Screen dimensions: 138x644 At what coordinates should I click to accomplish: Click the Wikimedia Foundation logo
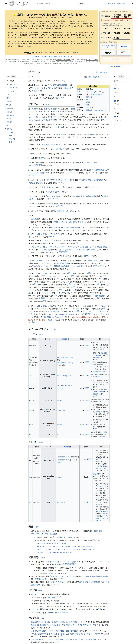(x=29, y=53)
